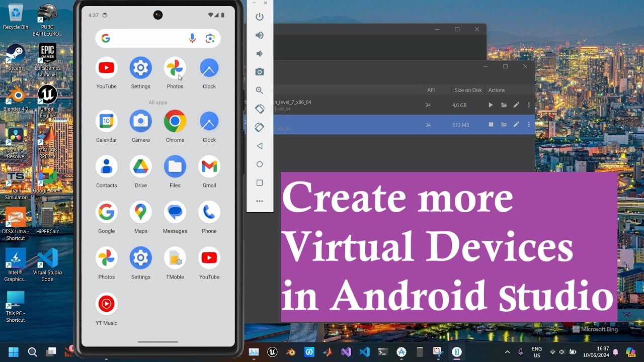This screenshot has width=644, height=362.
Task: Open Settings app next to TMoble
Action: (x=141, y=262)
